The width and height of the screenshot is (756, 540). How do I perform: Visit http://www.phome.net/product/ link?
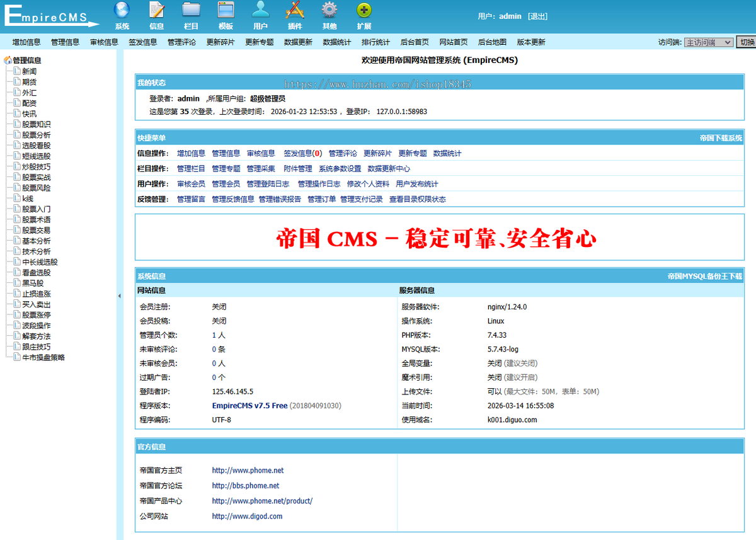tap(262, 501)
